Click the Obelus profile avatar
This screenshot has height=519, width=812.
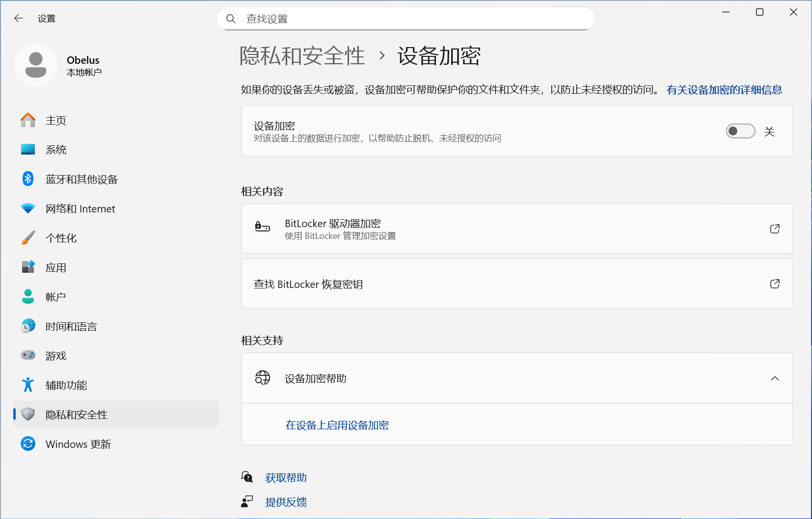[36, 65]
